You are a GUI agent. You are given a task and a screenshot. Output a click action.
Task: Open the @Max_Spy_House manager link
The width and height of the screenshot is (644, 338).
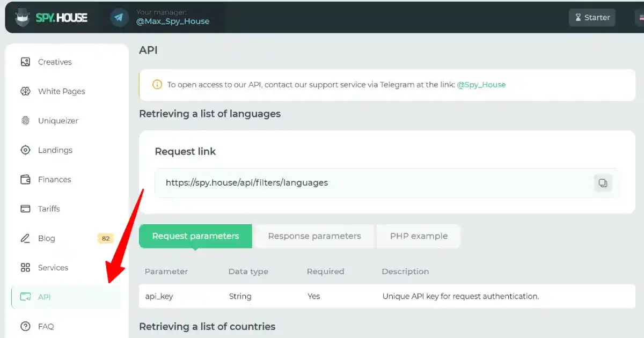[x=173, y=21]
